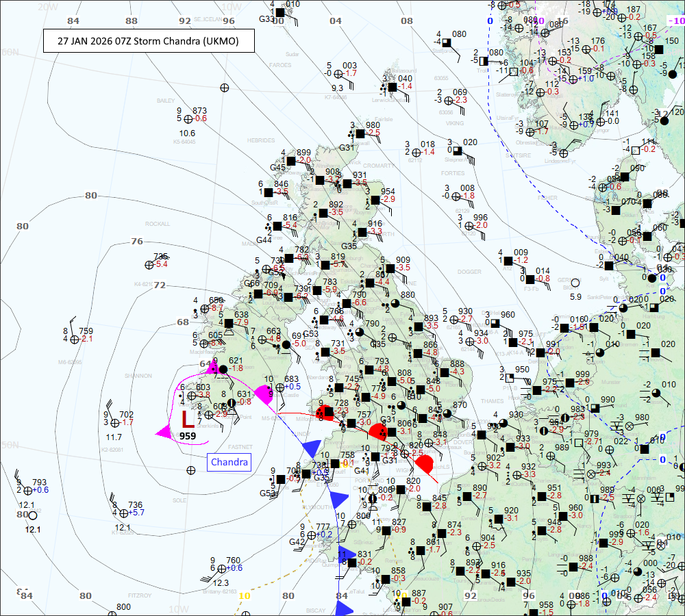
Task: Click the 76 isobar label
Action: point(137,241)
